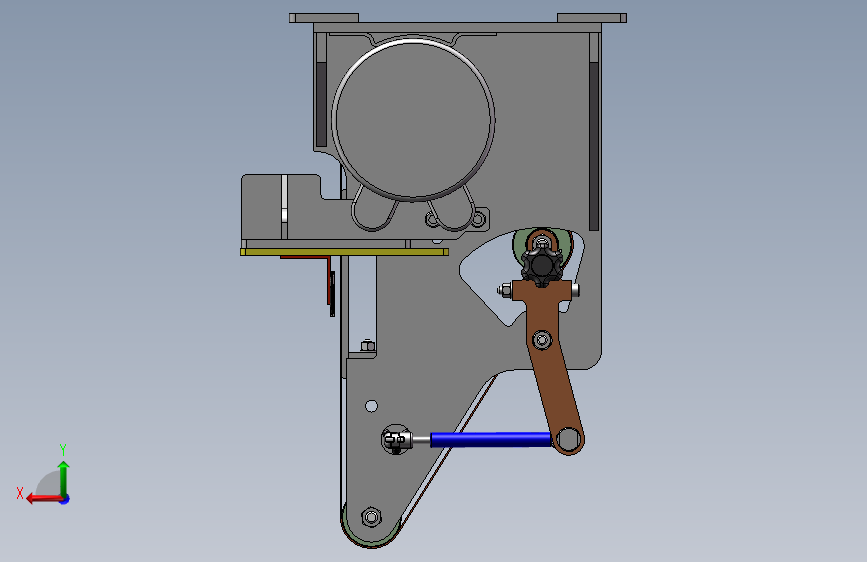This screenshot has height=562, width=867.
Task: Select the black star knob
Action: [x=542, y=267]
